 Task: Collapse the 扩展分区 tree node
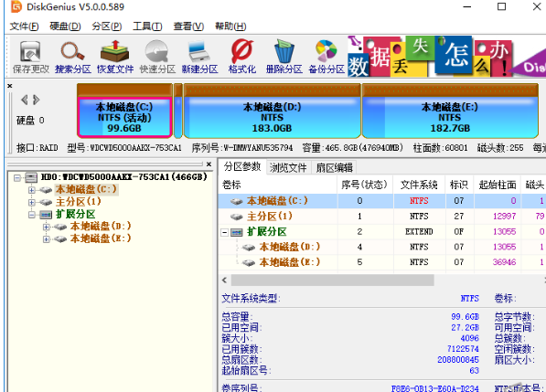tap(32, 215)
